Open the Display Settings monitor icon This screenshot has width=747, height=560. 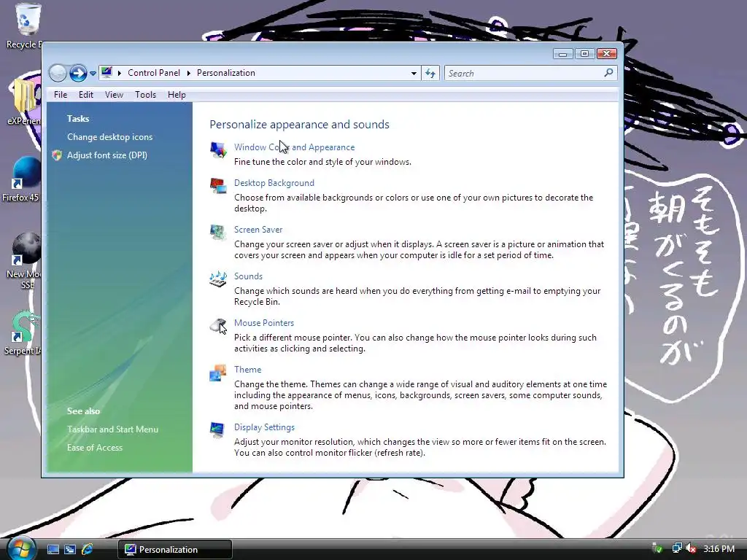pos(217,429)
